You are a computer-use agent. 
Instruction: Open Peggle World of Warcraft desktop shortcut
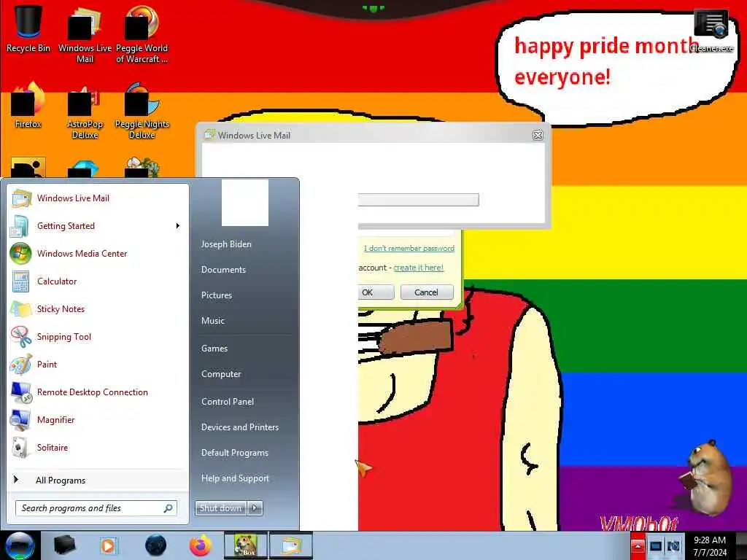pyautogui.click(x=142, y=34)
